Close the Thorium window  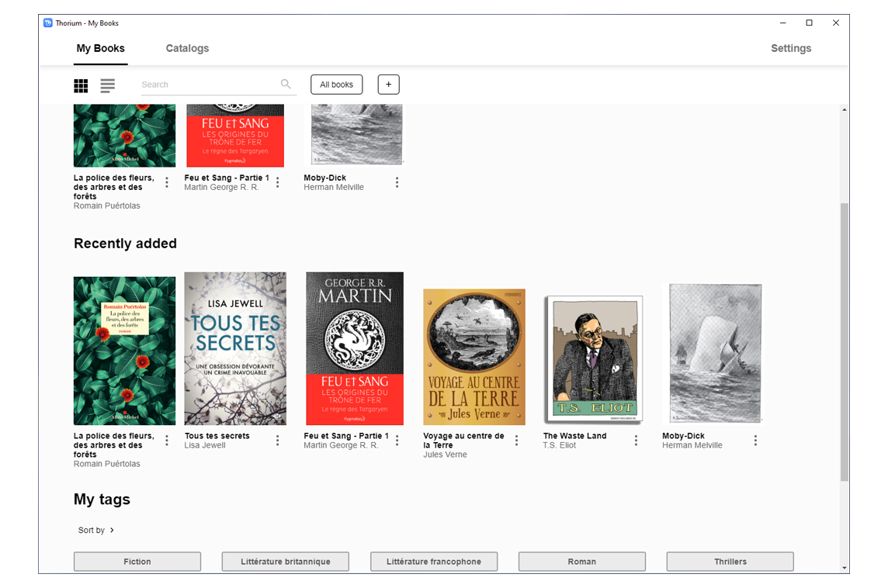click(x=836, y=22)
